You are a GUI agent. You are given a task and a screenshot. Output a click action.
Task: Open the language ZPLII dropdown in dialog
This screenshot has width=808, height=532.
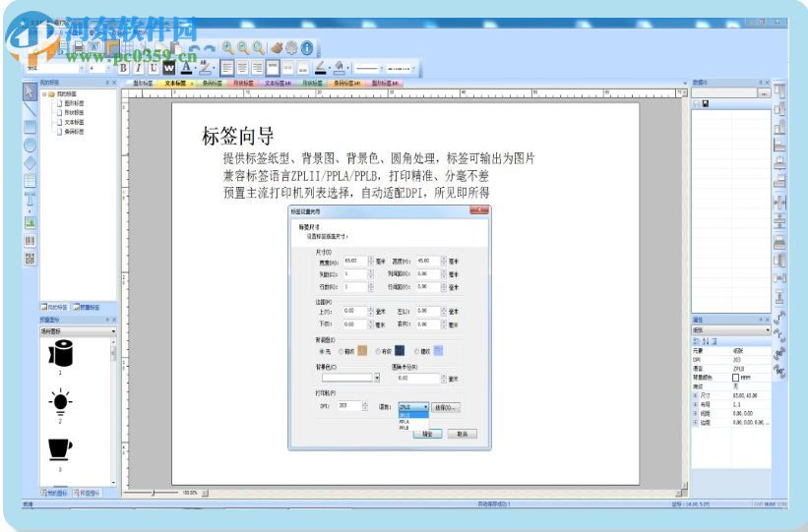coord(413,407)
